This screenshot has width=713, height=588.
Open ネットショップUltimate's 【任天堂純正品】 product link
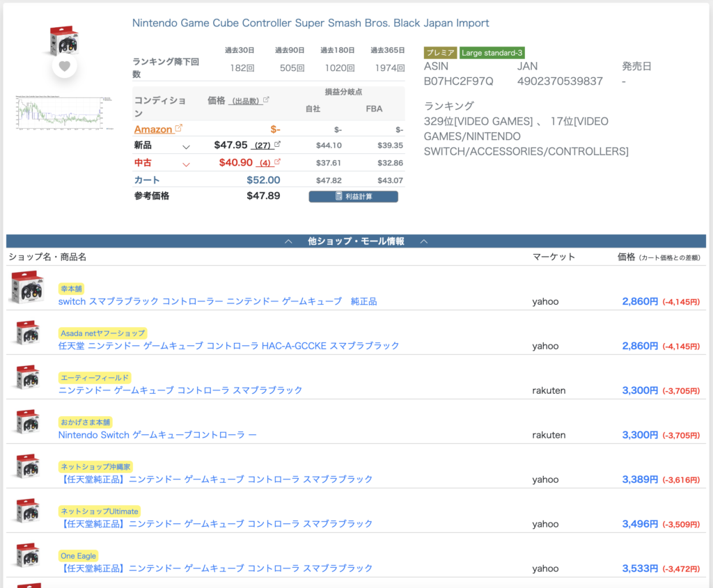click(x=216, y=524)
